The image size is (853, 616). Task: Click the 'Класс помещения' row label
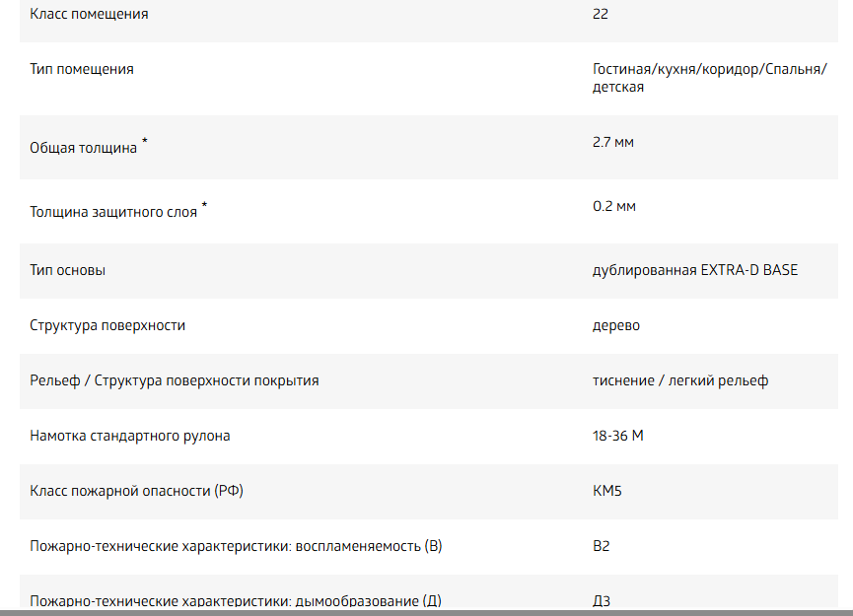pyautogui.click(x=89, y=14)
